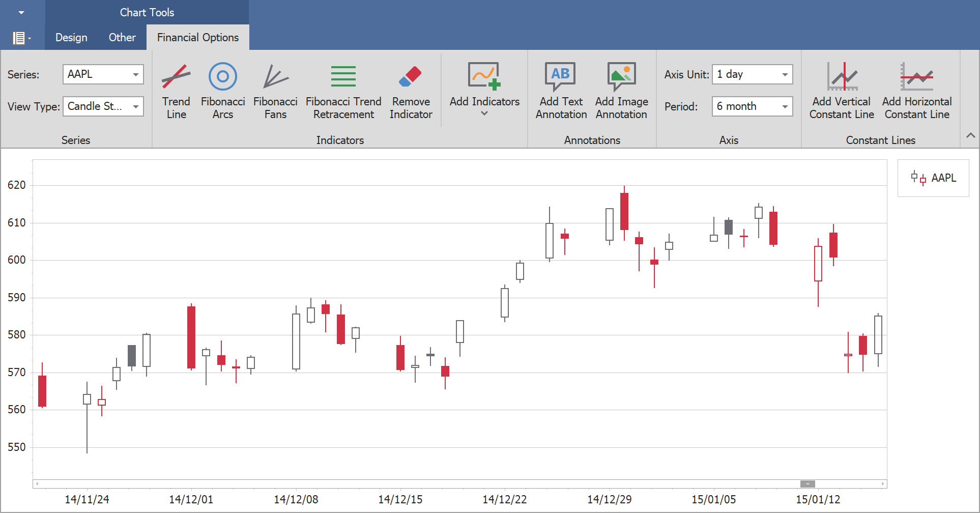The height and width of the screenshot is (513, 980).
Task: Toggle the AAPL legend entry
Action: [933, 178]
